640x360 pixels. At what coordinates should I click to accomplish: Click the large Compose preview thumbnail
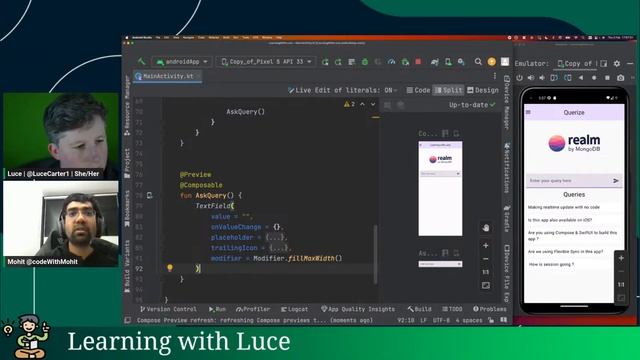tap(440, 189)
